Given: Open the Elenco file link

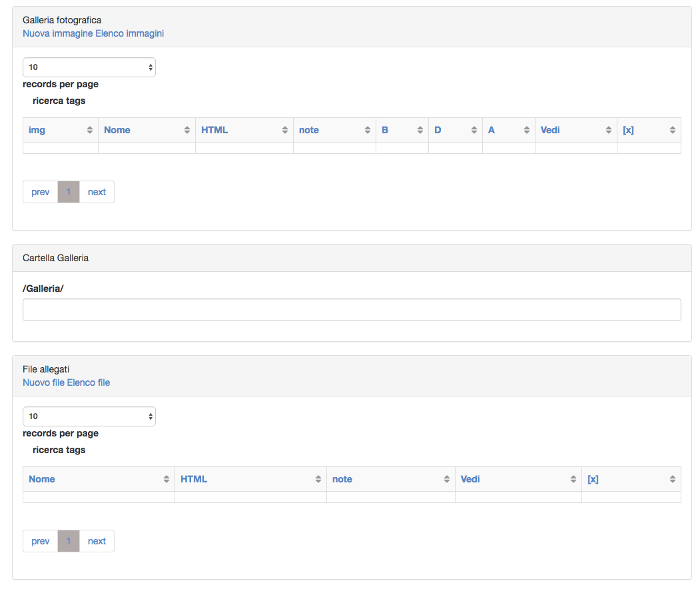Looking at the screenshot, I should [x=89, y=382].
